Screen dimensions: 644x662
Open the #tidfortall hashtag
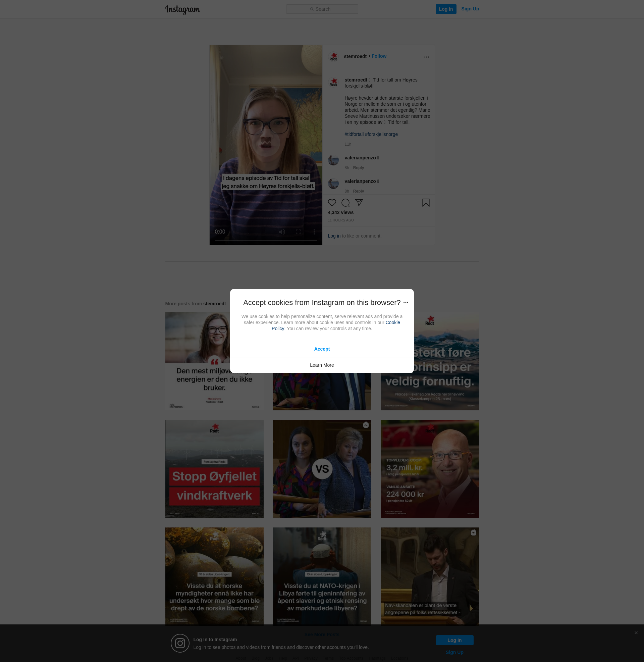tap(354, 134)
